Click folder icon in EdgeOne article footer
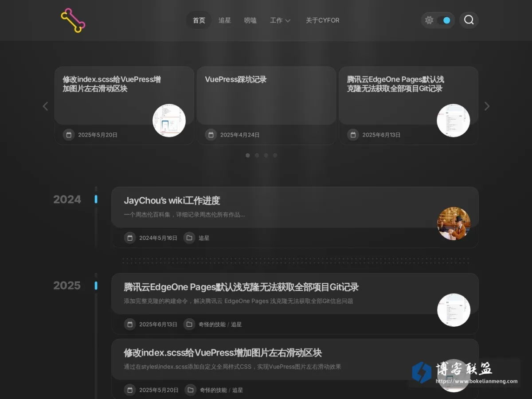Image resolution: width=532 pixels, height=399 pixels. 189,325
